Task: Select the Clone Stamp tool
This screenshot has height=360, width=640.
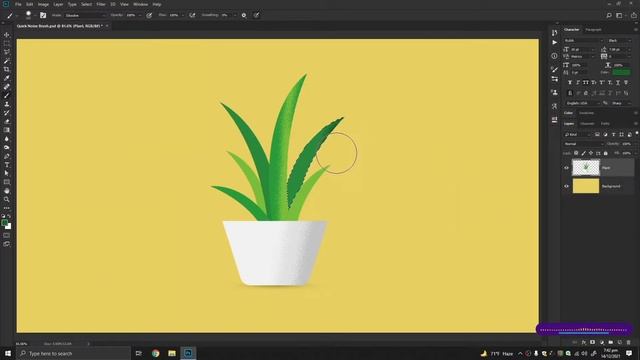Action: (7, 104)
